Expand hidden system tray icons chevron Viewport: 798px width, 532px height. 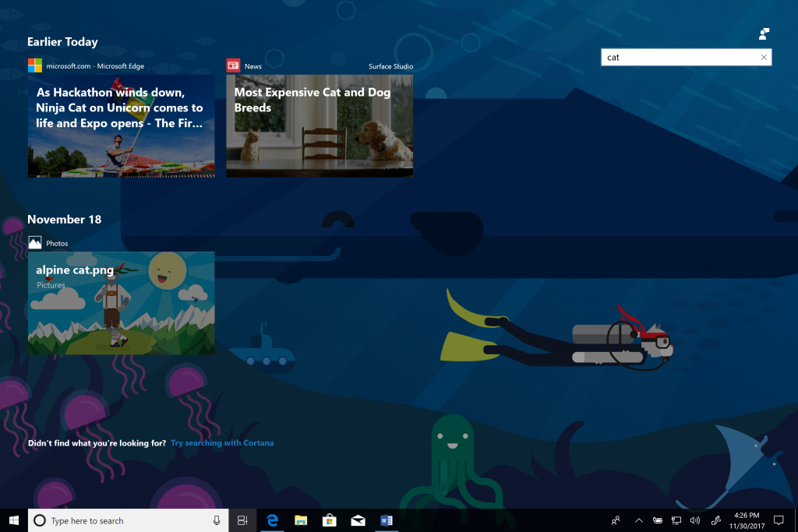click(639, 520)
